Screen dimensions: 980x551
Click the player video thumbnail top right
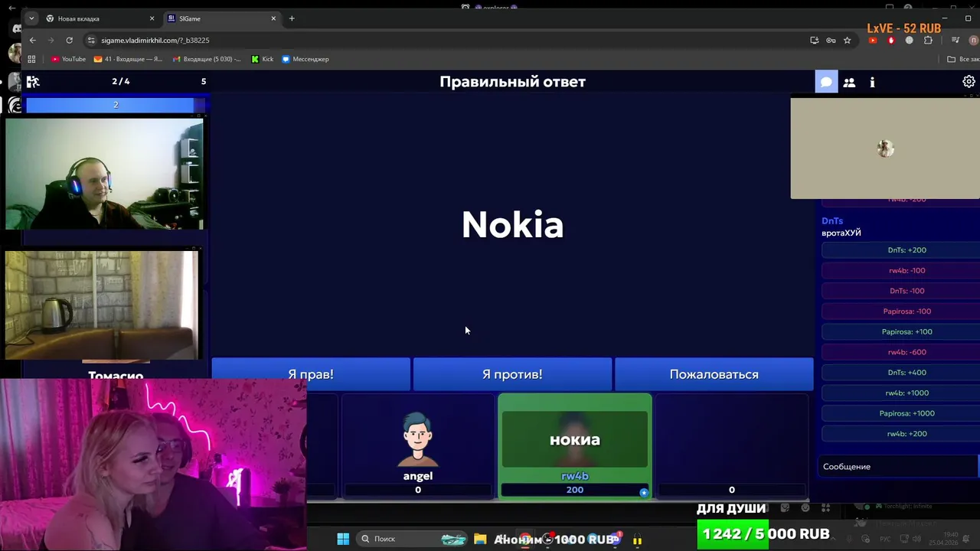(885, 148)
